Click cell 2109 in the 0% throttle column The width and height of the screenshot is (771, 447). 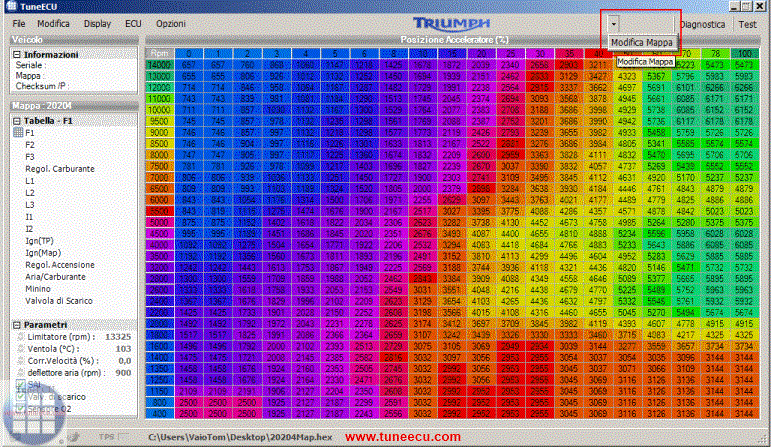(189, 391)
